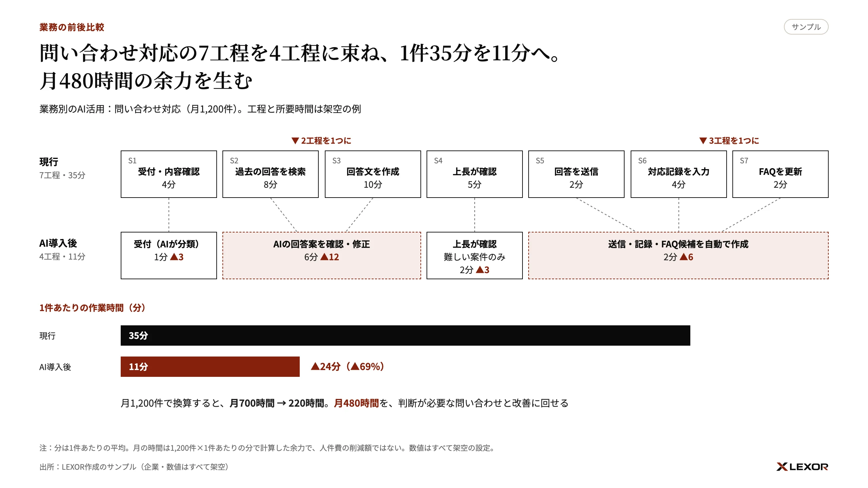
Task: Click the 月700時間 → 220時間 text
Action: [277, 403]
